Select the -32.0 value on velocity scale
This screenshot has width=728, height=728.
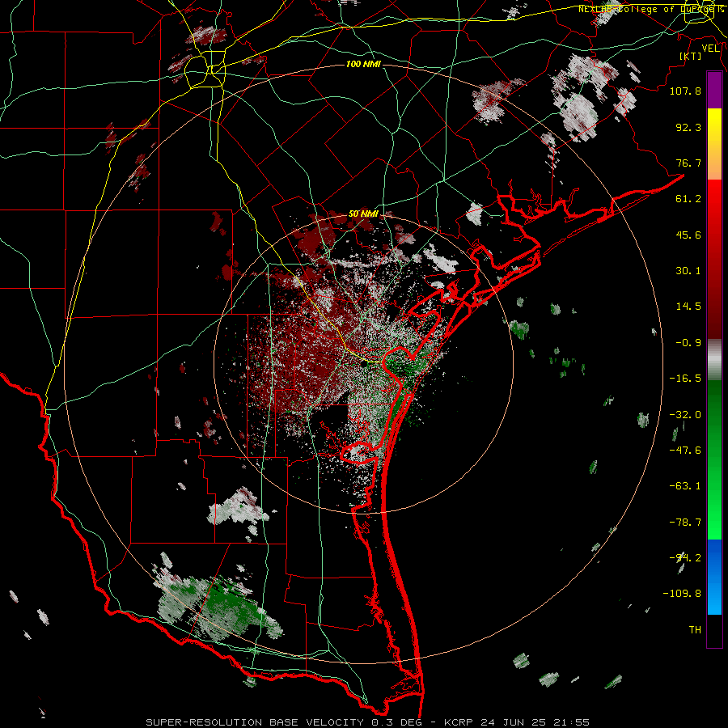(x=685, y=415)
